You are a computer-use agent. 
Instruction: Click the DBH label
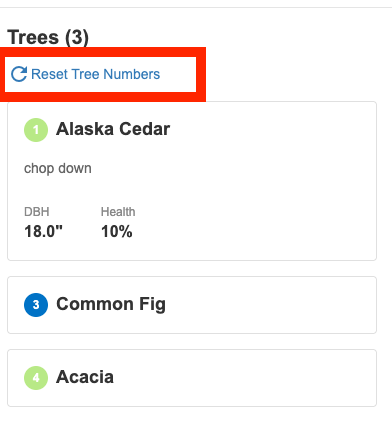pos(37,212)
